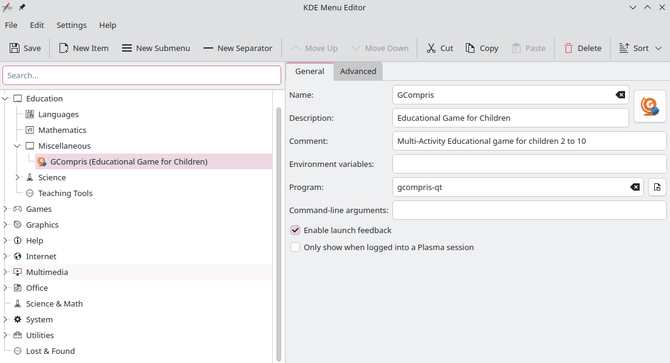Focus the Search field
670x363 pixels.
pos(141,76)
